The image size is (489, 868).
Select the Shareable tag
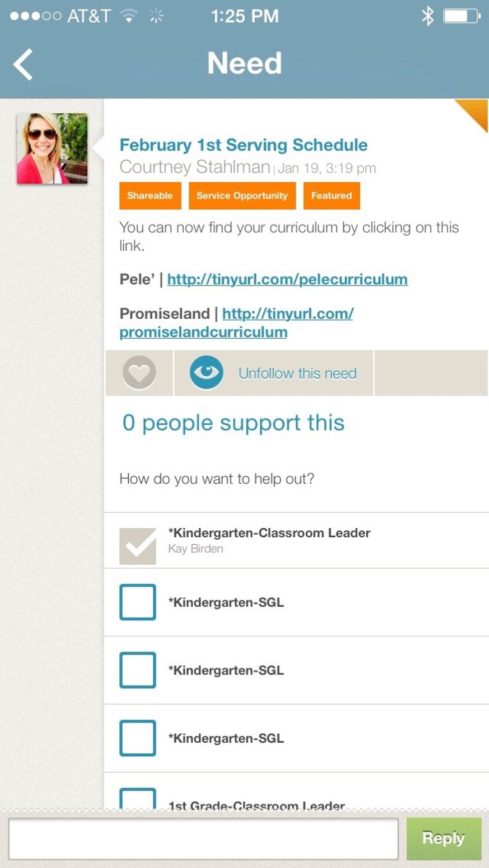point(150,196)
